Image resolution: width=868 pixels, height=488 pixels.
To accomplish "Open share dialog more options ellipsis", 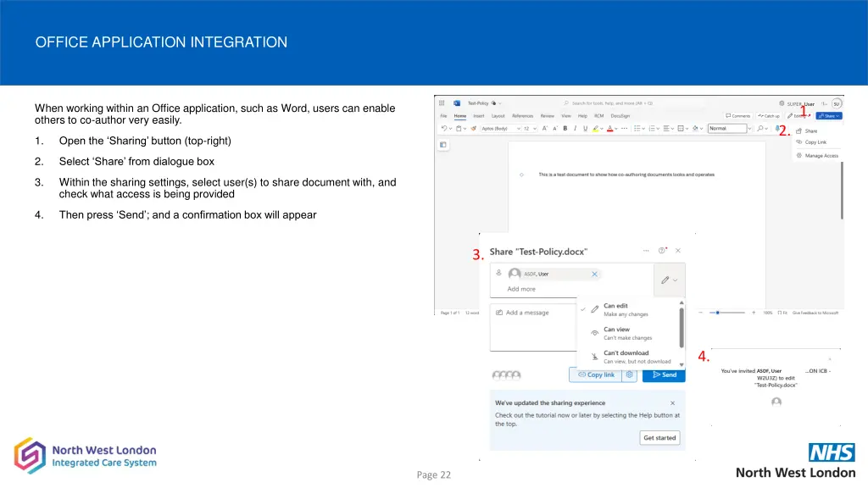I will [x=646, y=251].
